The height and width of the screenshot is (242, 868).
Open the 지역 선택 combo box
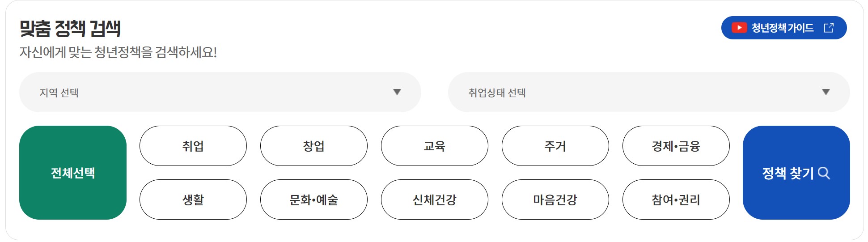click(220, 92)
